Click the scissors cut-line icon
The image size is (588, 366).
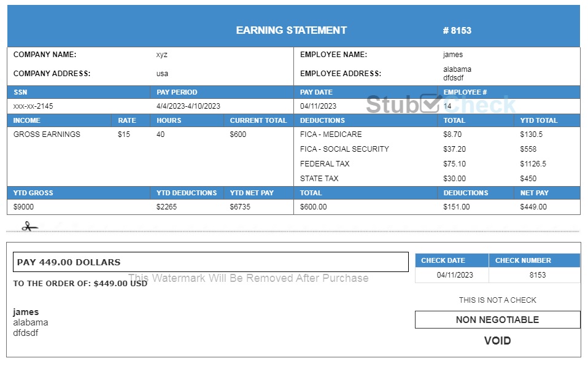[x=29, y=227]
